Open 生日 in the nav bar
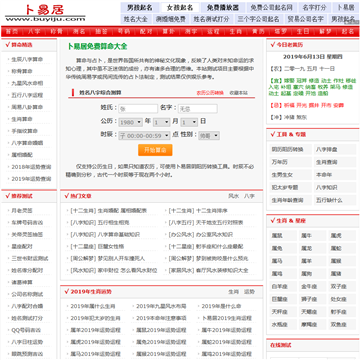The height and width of the screenshot is (360, 360). 303,32
